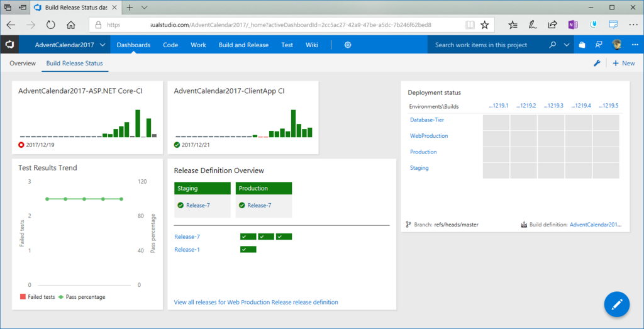Expand the AdventCalendar2017 project dropdown
Image resolution: width=644 pixels, height=329 pixels.
pyautogui.click(x=103, y=45)
